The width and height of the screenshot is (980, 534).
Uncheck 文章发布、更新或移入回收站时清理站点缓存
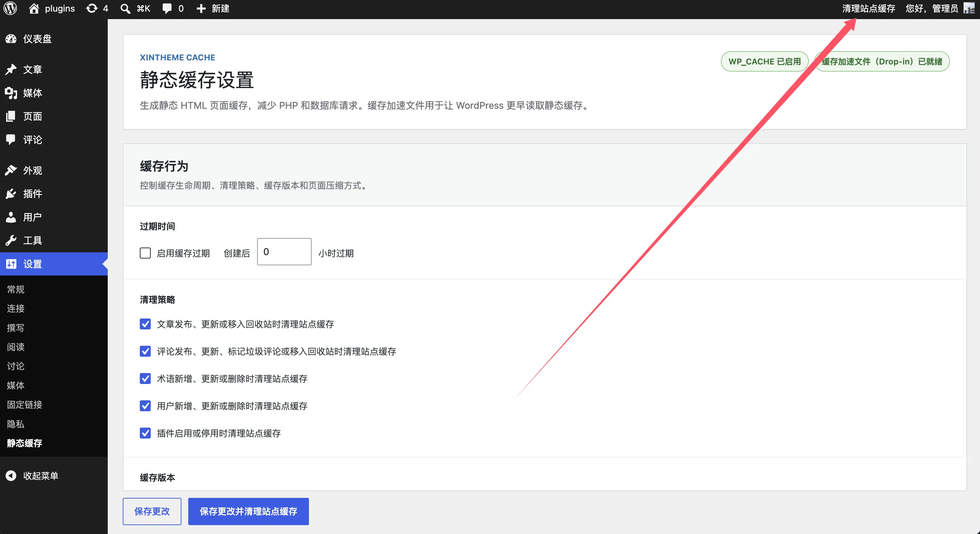(145, 324)
